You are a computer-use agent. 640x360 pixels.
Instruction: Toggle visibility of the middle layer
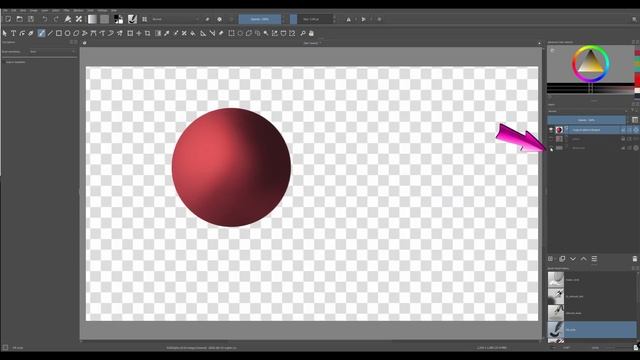tap(551, 139)
